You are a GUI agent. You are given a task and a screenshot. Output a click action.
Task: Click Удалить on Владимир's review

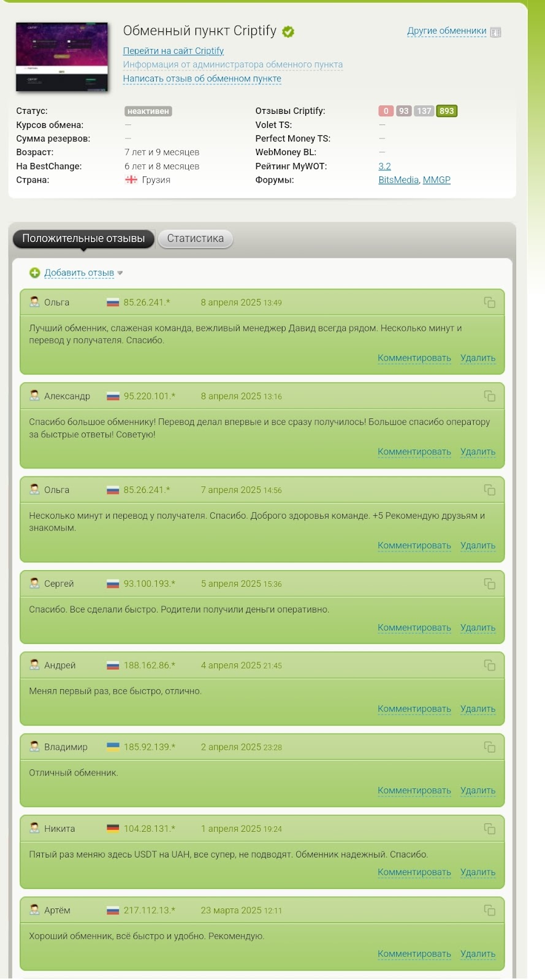click(478, 790)
